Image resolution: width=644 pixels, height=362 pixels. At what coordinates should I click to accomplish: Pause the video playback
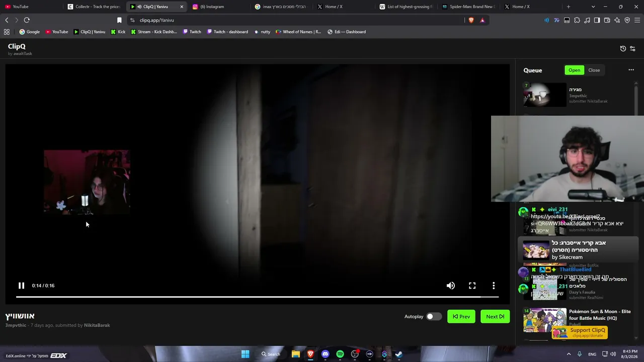coord(21,286)
